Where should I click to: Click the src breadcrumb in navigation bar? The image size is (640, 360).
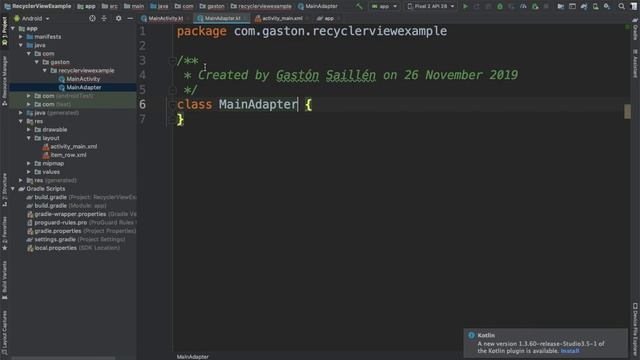coord(109,6)
